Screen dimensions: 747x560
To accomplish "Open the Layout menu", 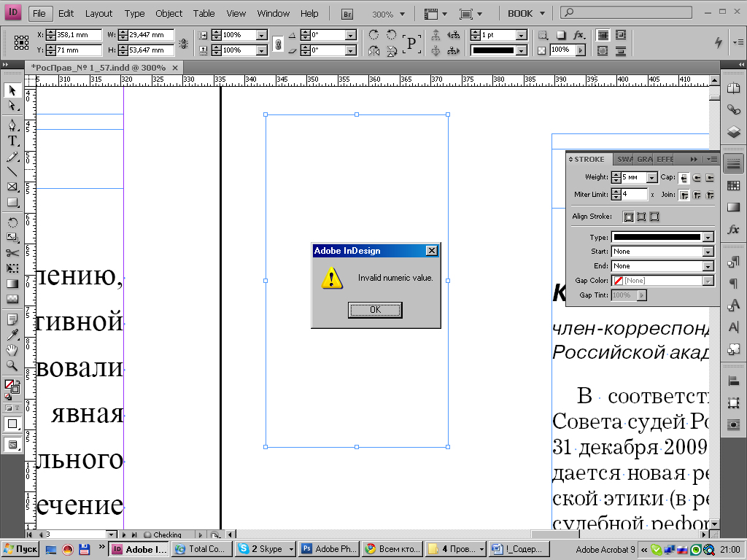I will coord(98,14).
